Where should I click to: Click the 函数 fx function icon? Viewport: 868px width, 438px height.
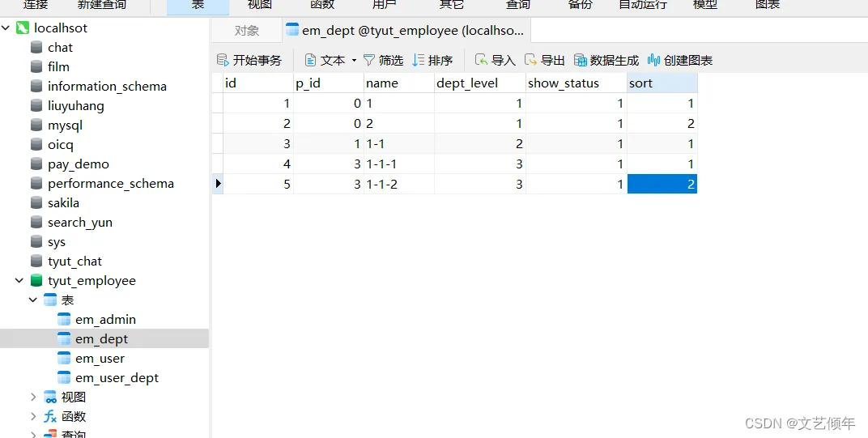point(50,416)
